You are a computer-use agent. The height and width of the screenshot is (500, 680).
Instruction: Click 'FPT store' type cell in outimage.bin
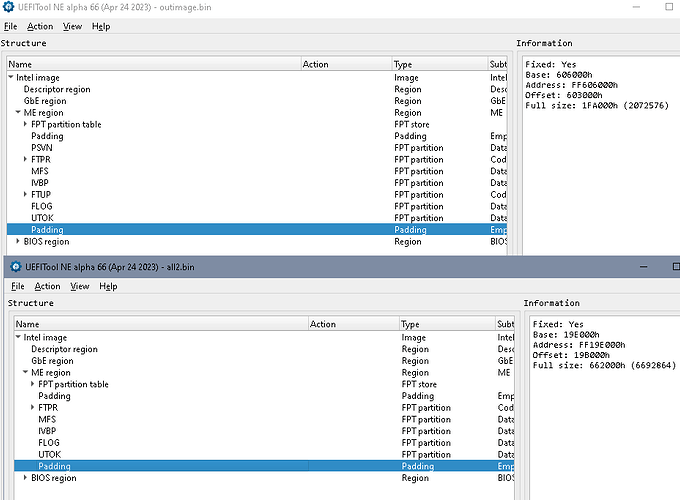click(x=412, y=124)
